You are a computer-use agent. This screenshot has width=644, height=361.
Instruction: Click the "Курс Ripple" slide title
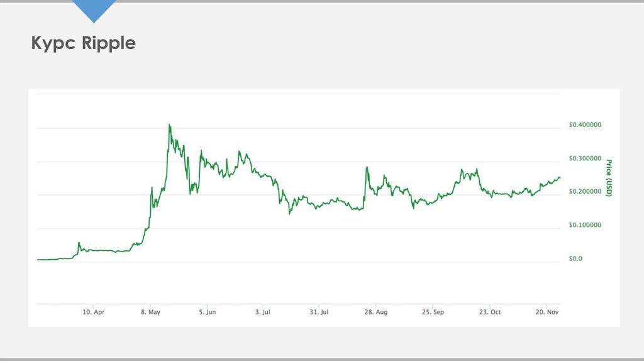[83, 43]
